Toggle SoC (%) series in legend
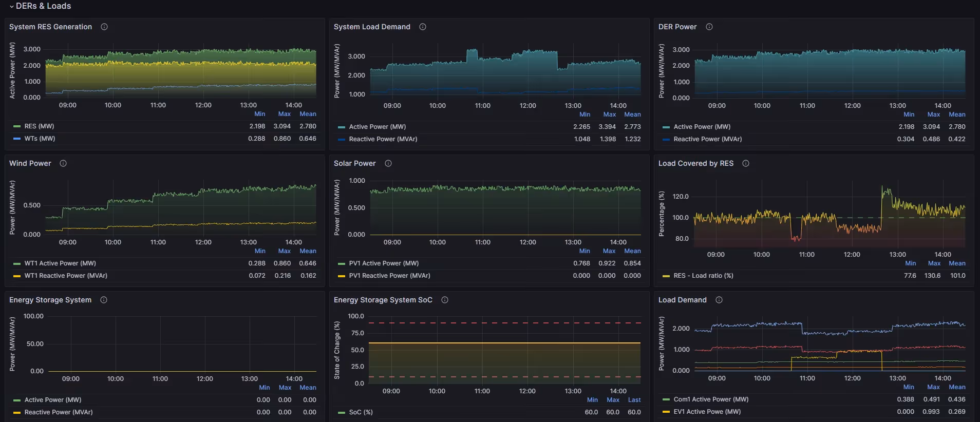The image size is (980, 422). tap(361, 412)
